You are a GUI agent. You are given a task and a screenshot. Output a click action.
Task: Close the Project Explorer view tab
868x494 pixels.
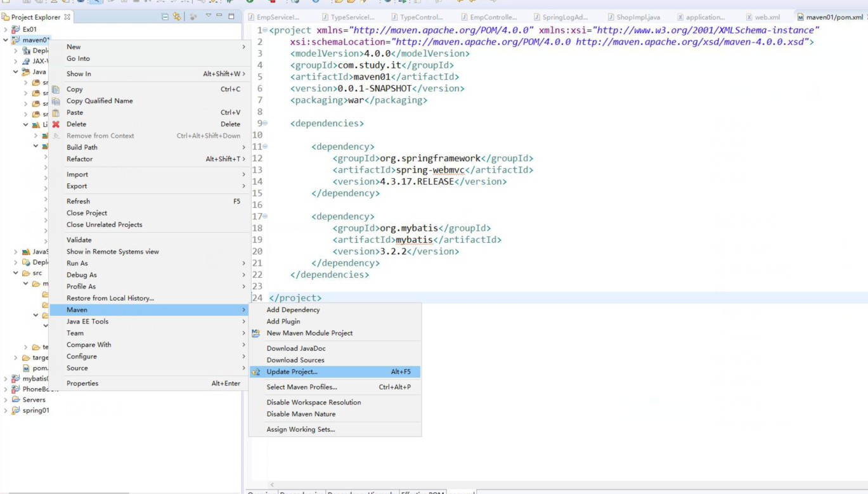[x=67, y=16]
